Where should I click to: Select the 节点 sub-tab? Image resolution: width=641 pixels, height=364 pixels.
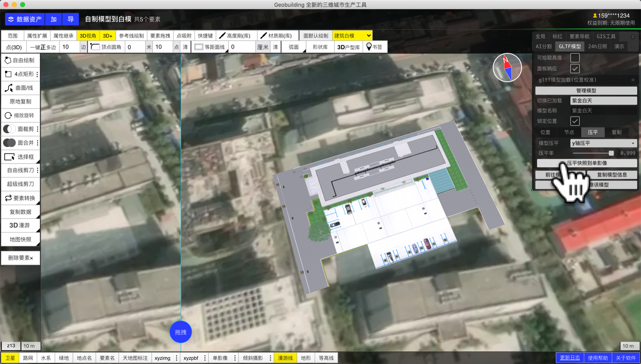[569, 132]
